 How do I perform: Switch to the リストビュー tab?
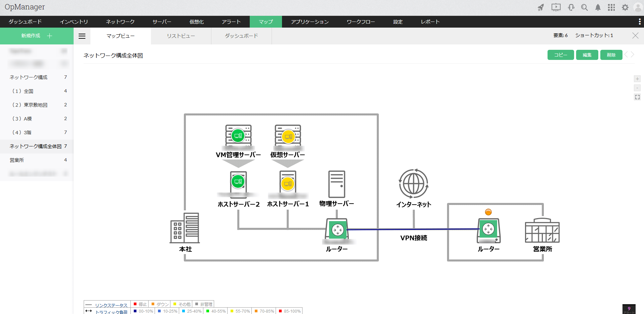point(181,36)
